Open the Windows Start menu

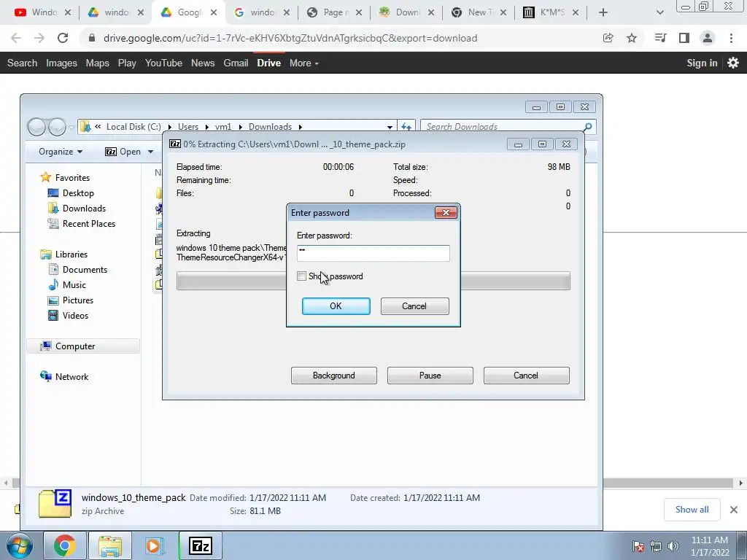pos(19,545)
